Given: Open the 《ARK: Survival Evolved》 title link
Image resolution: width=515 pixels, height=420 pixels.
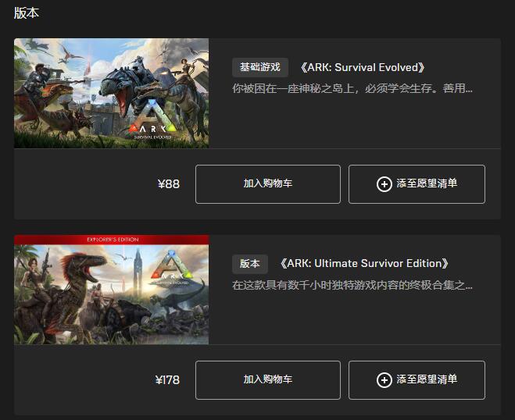Looking at the screenshot, I should [x=363, y=68].
